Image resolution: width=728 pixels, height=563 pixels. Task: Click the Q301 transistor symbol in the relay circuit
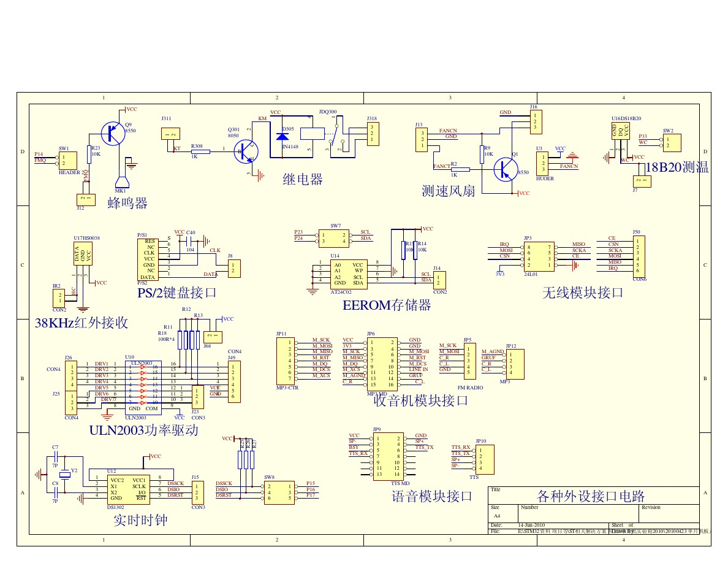pyautogui.click(x=246, y=151)
